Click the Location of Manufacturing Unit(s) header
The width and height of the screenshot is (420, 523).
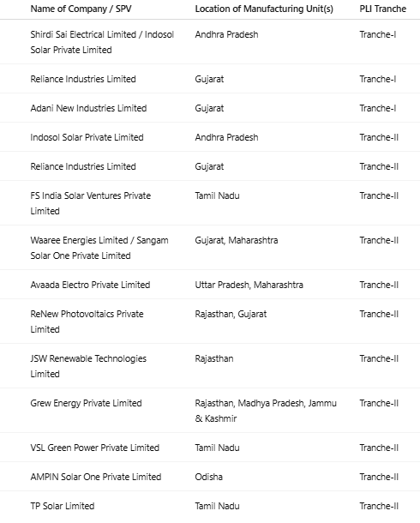(x=264, y=9)
